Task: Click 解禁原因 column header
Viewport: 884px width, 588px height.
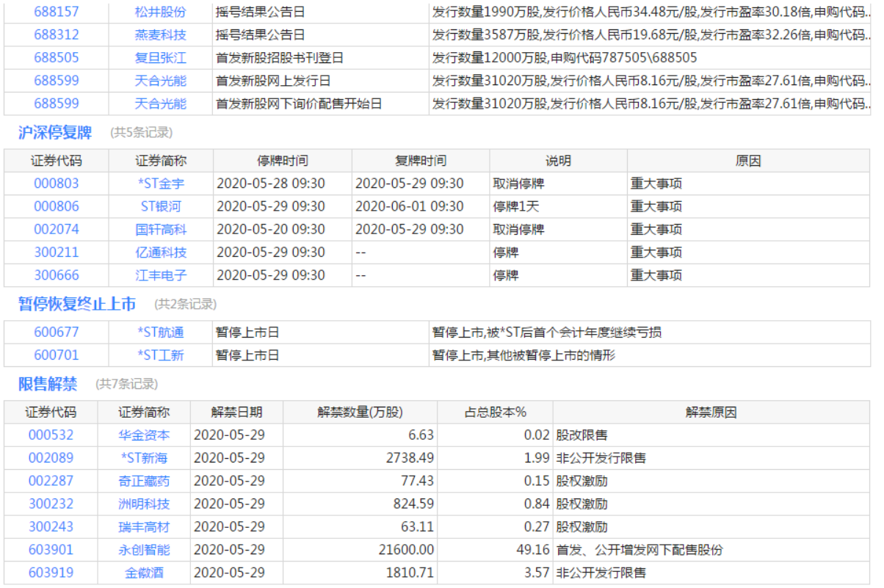Action: (711, 412)
